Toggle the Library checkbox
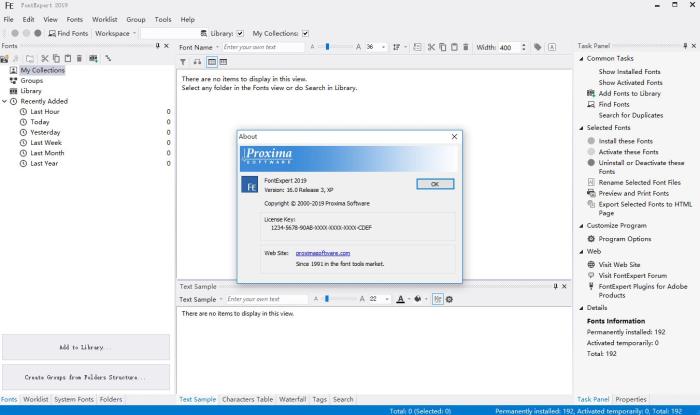Screen dimensions: 700x415 (x=240, y=33)
